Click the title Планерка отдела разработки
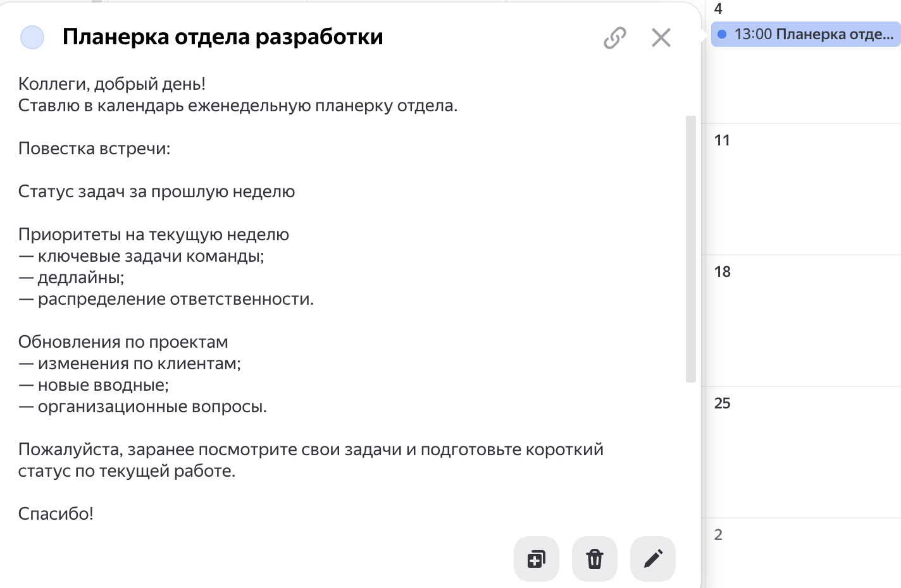 223,37
